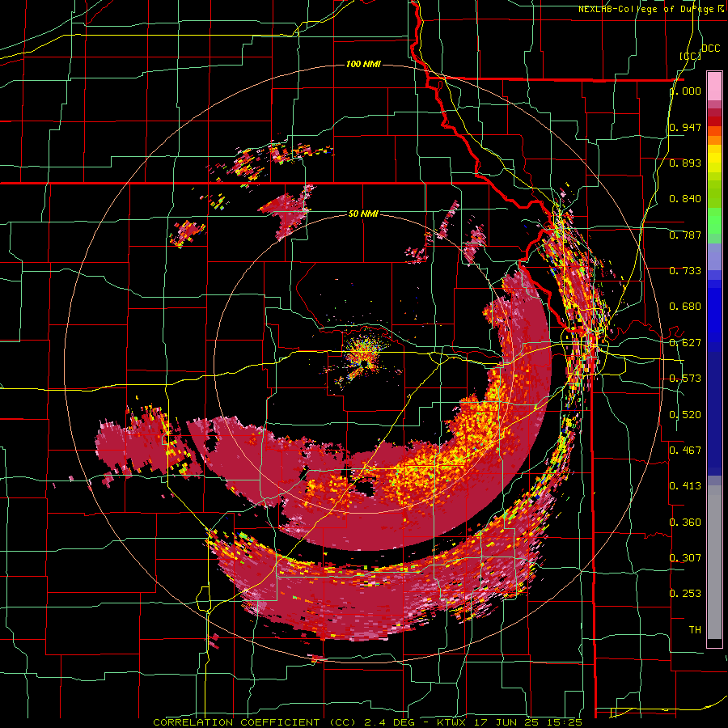Select the 0.307 value on the color scale
The height and width of the screenshot is (728, 728).
coord(685,558)
